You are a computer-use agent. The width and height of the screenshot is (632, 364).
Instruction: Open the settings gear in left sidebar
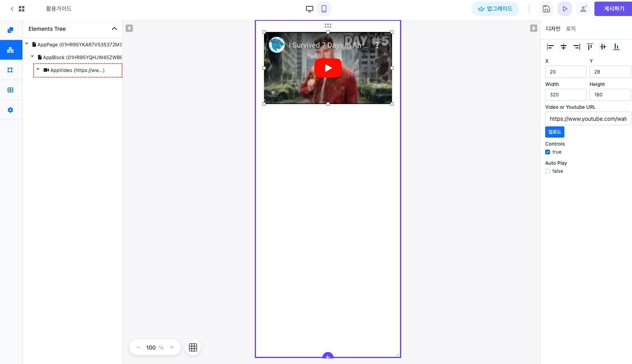coord(10,110)
